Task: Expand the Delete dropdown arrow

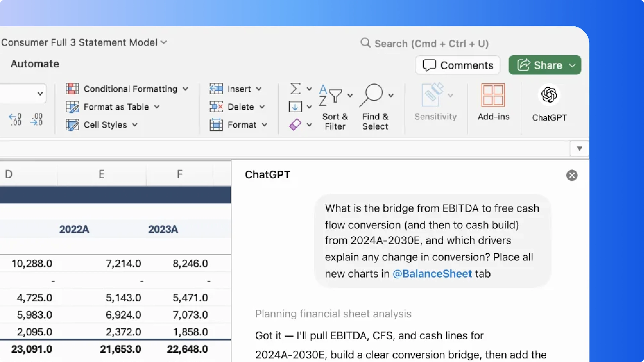Action: coord(262,107)
